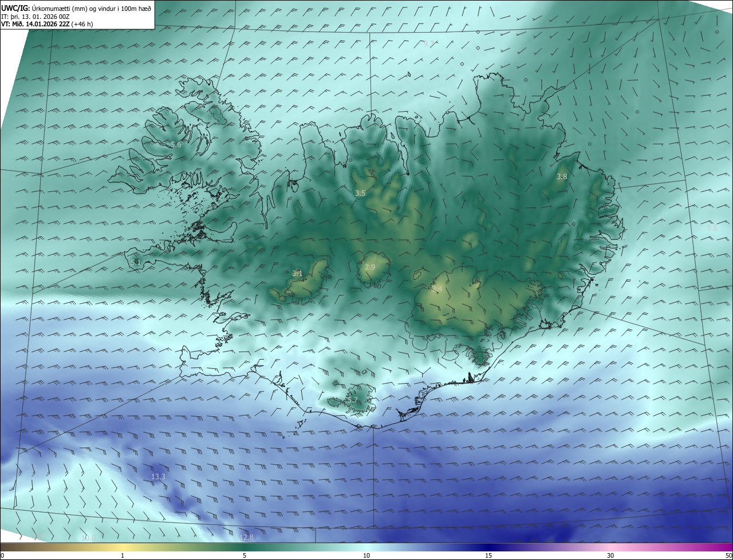Click the title text 'Úrkomumætti (mm) og vindur í 100m hæð'
Viewport: 733px width, 560px height.
coord(90,8)
